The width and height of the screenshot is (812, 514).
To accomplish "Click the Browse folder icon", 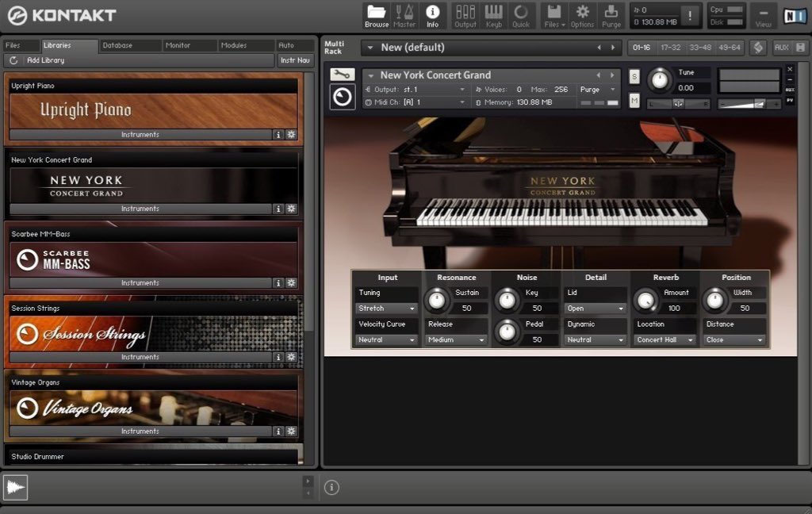I will click(377, 14).
